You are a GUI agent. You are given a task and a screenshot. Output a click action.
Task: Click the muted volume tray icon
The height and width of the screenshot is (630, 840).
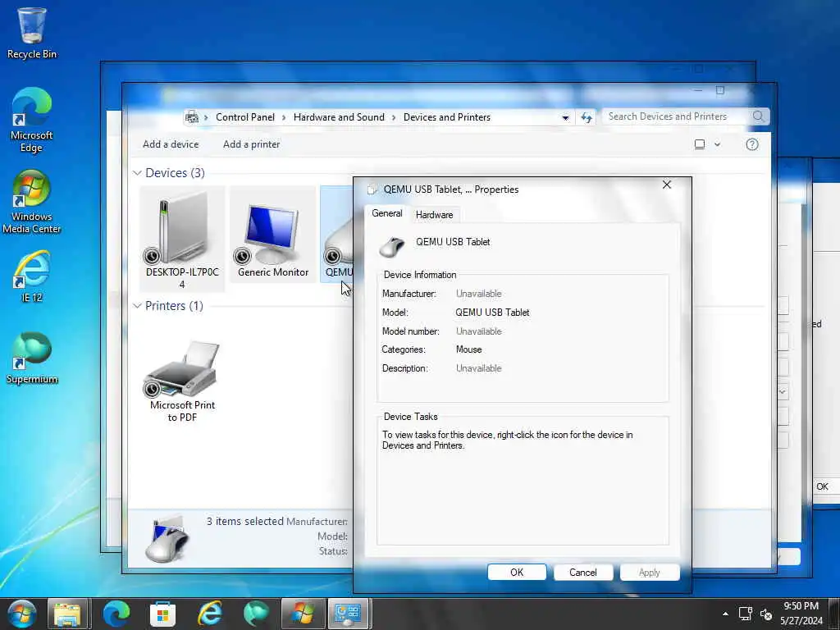pos(766,614)
